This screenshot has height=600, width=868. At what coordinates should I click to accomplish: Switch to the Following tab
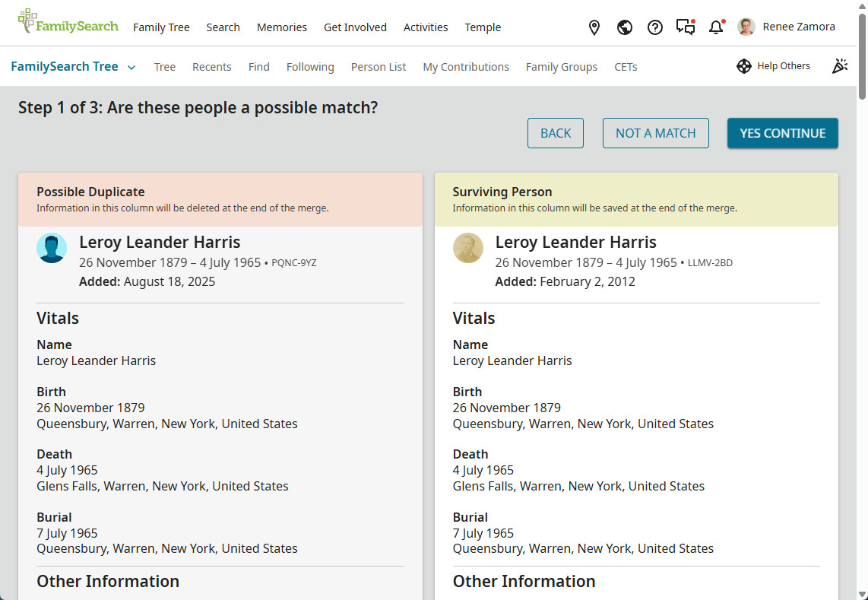(x=310, y=67)
